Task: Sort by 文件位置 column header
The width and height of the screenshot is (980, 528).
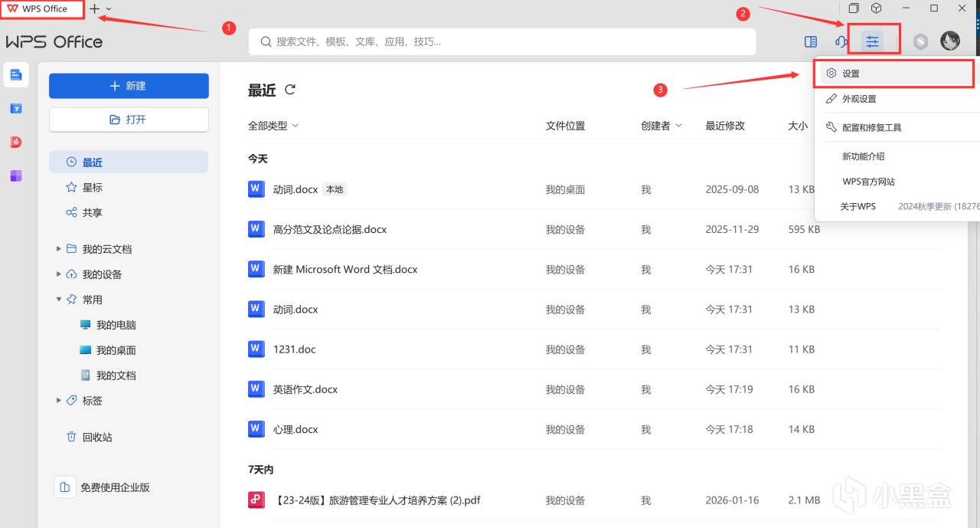Action: click(565, 126)
